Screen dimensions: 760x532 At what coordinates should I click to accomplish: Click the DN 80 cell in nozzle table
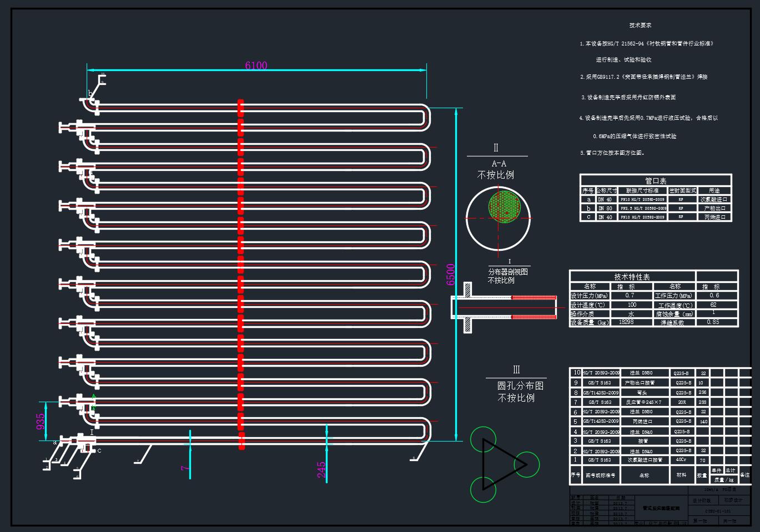(605, 208)
